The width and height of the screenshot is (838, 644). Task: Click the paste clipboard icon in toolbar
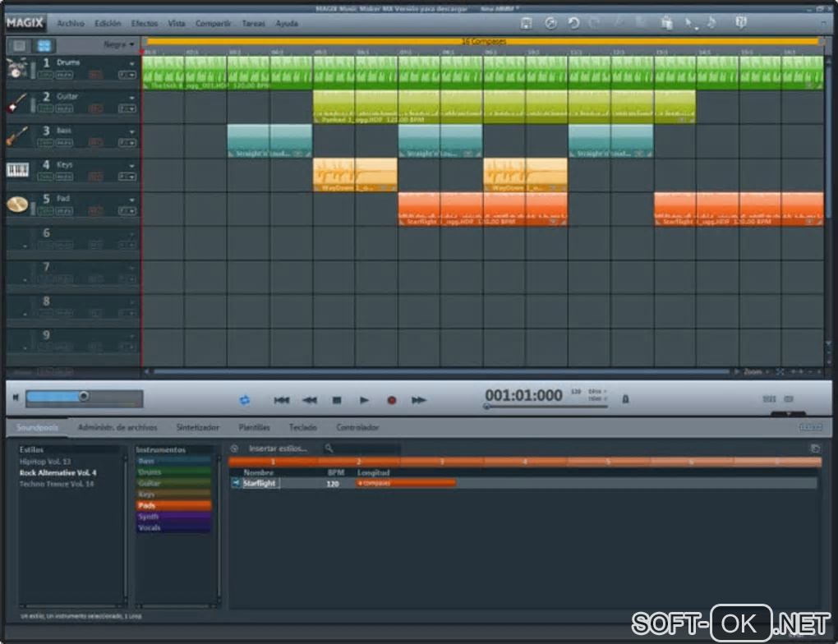coord(666,23)
